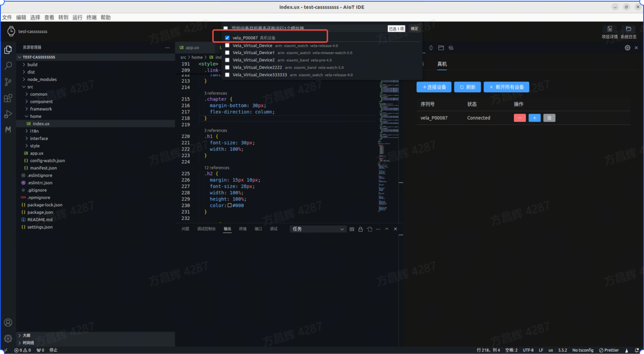The width and height of the screenshot is (644, 354).
Task: Open the Extensions view icon
Action: [x=8, y=98]
